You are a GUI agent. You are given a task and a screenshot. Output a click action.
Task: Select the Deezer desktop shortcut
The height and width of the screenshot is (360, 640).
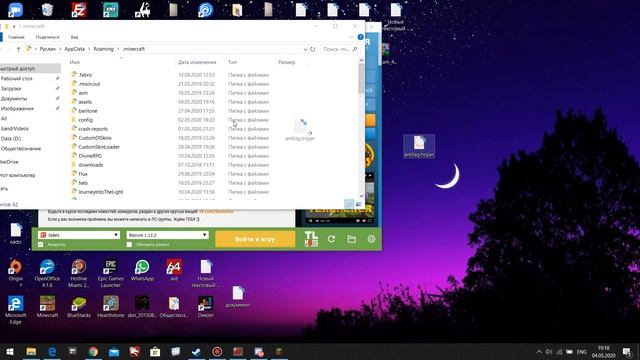coord(206,307)
